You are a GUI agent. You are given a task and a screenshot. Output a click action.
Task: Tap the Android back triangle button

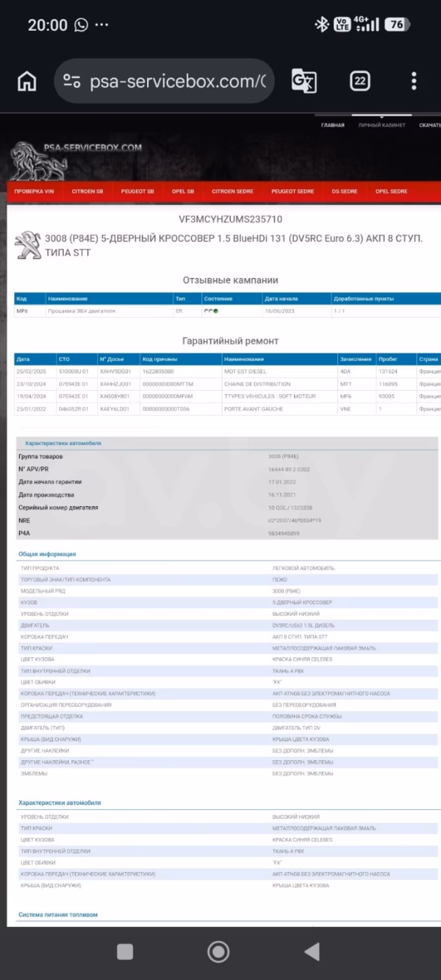(x=312, y=951)
